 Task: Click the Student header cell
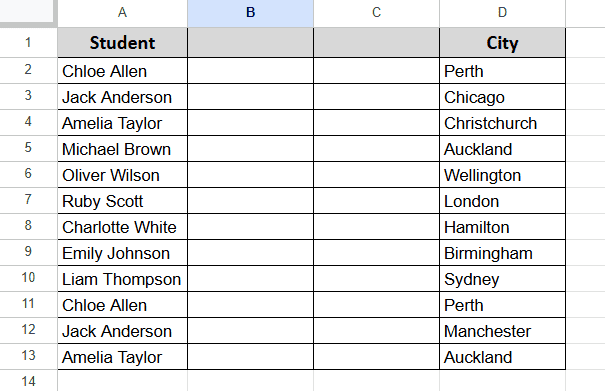[x=122, y=42]
